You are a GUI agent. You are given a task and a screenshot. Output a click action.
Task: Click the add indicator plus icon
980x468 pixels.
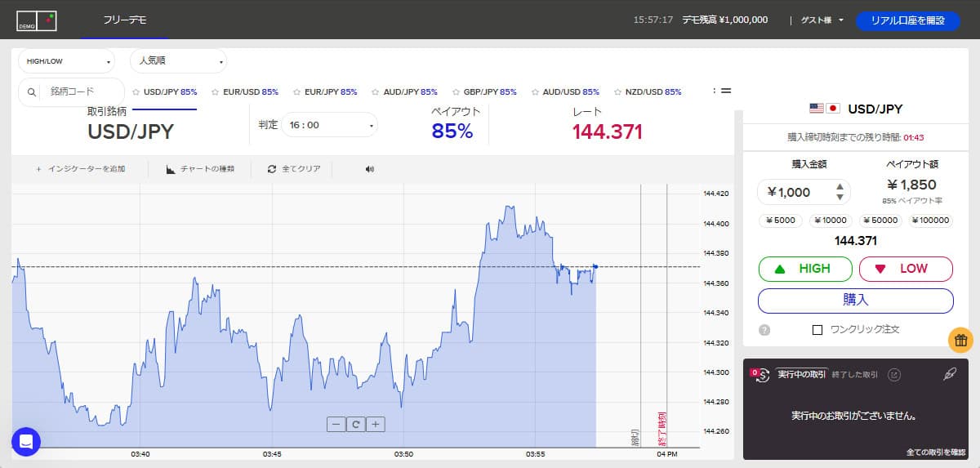click(x=38, y=169)
